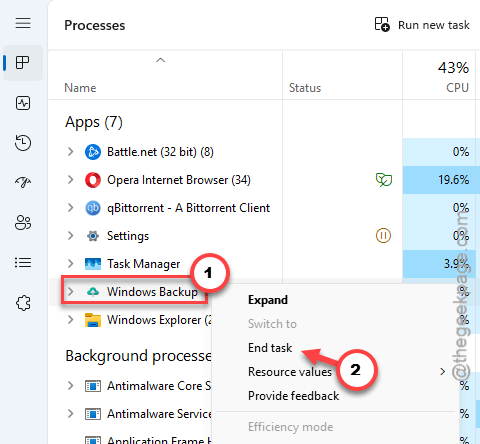
Task: Open the Performance sidebar icon
Action: 23,103
